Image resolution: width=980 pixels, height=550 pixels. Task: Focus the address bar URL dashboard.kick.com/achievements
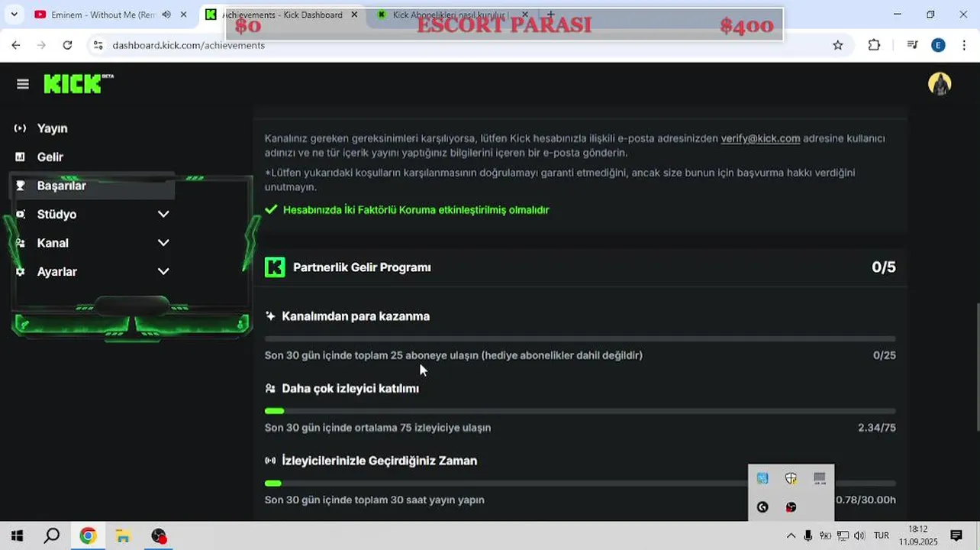pyautogui.click(x=188, y=45)
